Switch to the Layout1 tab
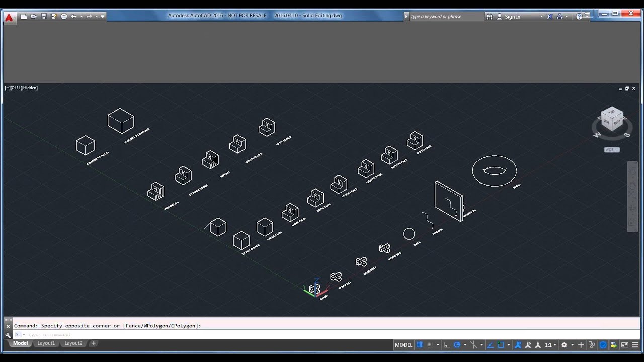Viewport: 644px width, 362px height. pyautogui.click(x=46, y=343)
